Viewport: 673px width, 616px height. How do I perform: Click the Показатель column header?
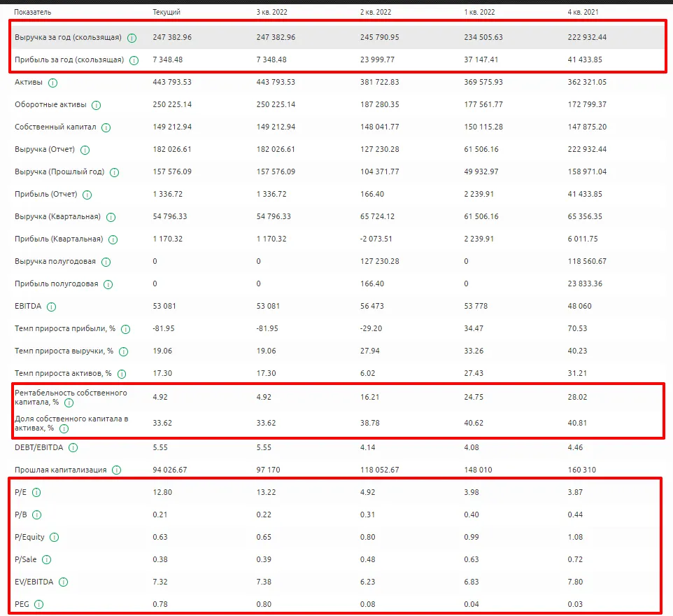[33, 12]
